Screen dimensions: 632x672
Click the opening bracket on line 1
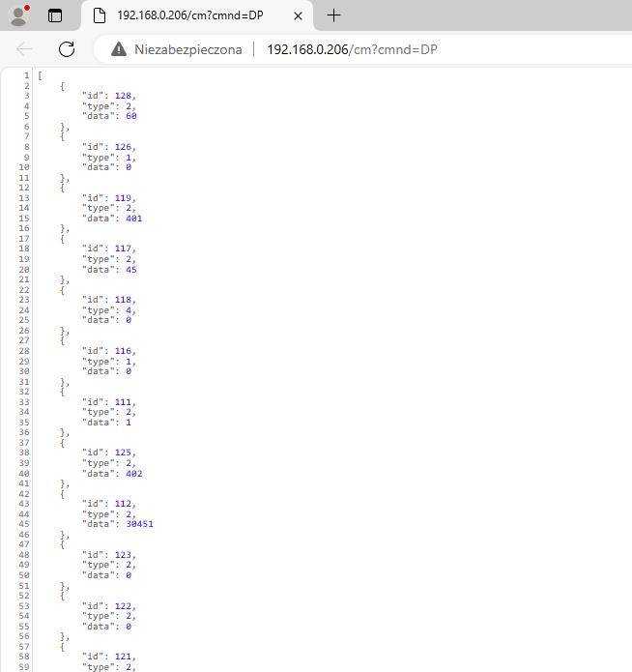point(40,75)
